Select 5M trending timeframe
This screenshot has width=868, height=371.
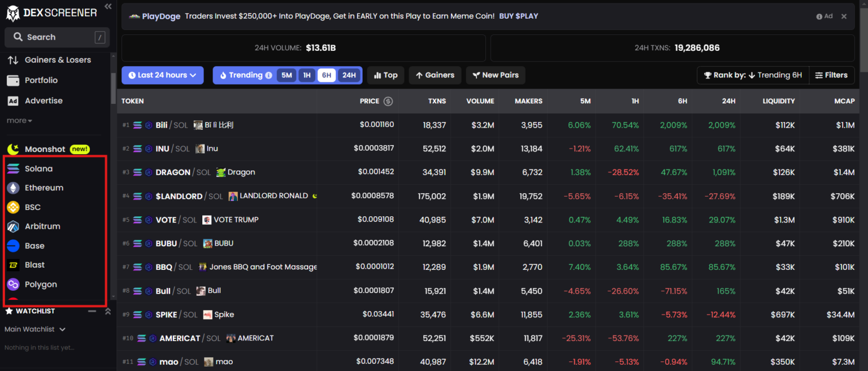[x=287, y=75]
